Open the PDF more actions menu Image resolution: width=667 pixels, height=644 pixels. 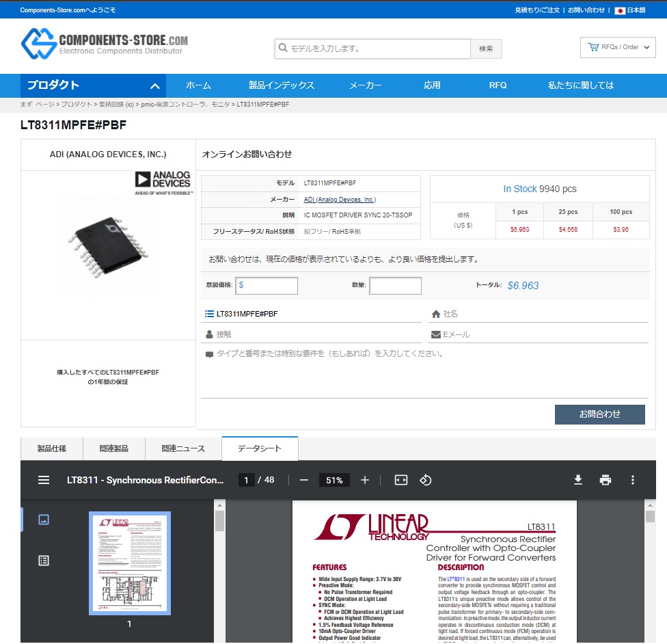(633, 480)
